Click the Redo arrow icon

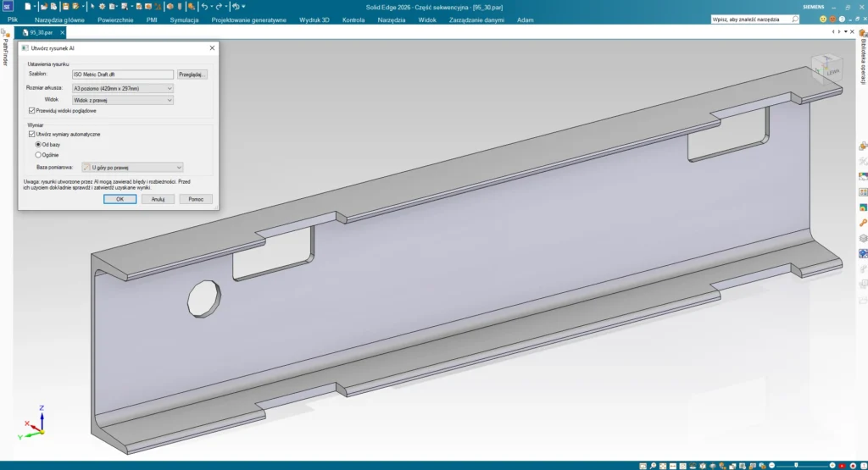pos(219,6)
